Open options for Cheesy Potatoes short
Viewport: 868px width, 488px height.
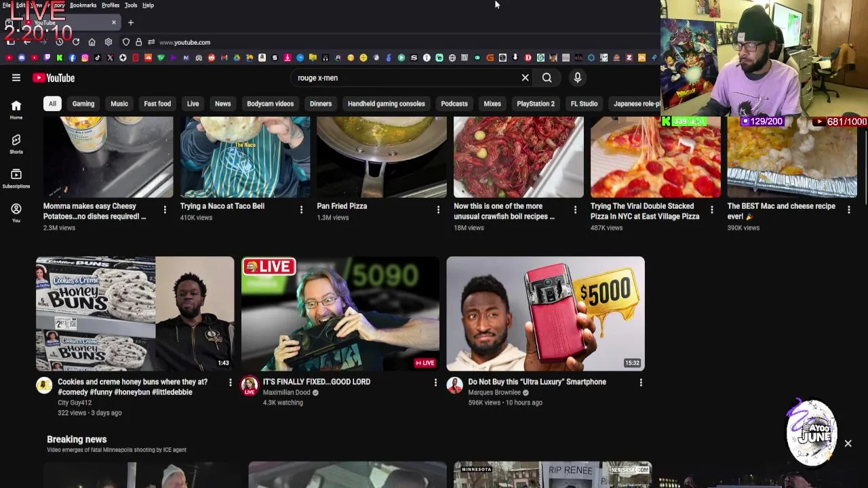pyautogui.click(x=165, y=210)
